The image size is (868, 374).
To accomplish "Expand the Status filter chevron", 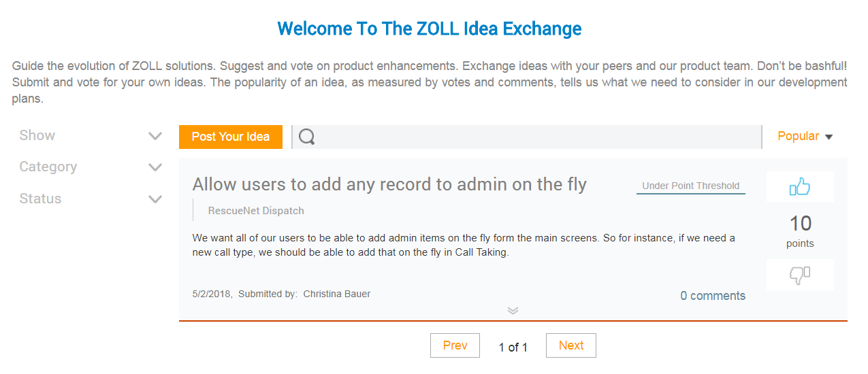I will (155, 199).
